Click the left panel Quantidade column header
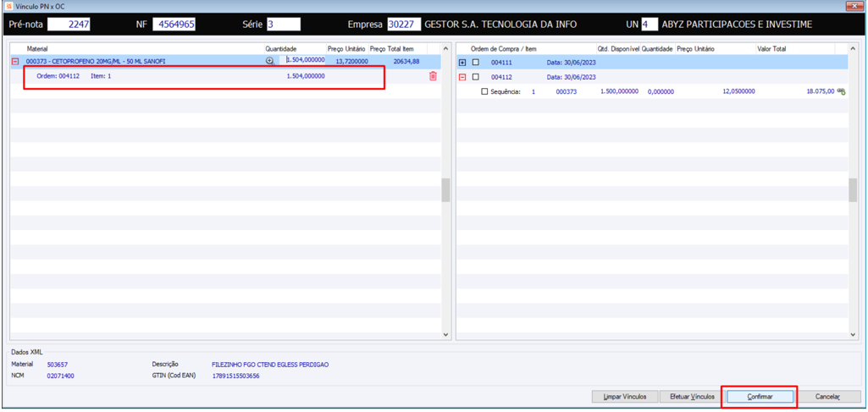 point(280,49)
